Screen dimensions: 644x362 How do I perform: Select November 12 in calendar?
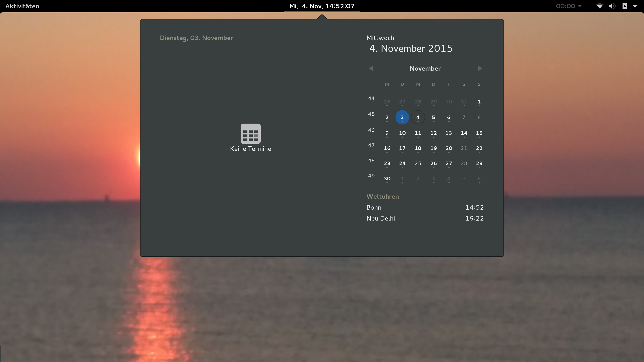433,133
